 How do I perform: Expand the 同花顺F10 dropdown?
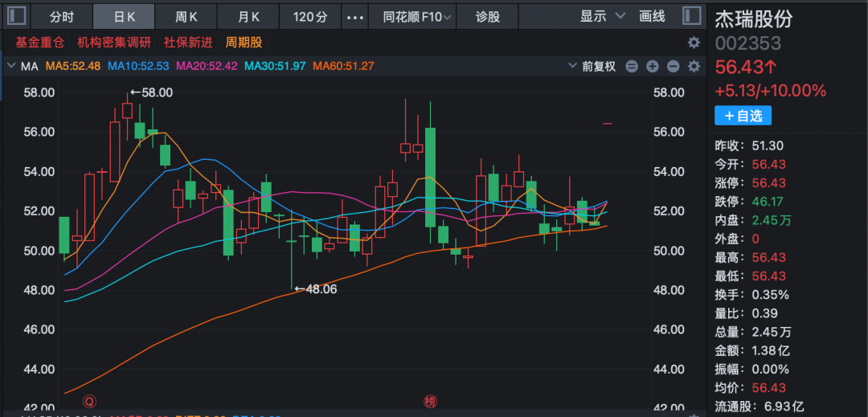click(417, 16)
